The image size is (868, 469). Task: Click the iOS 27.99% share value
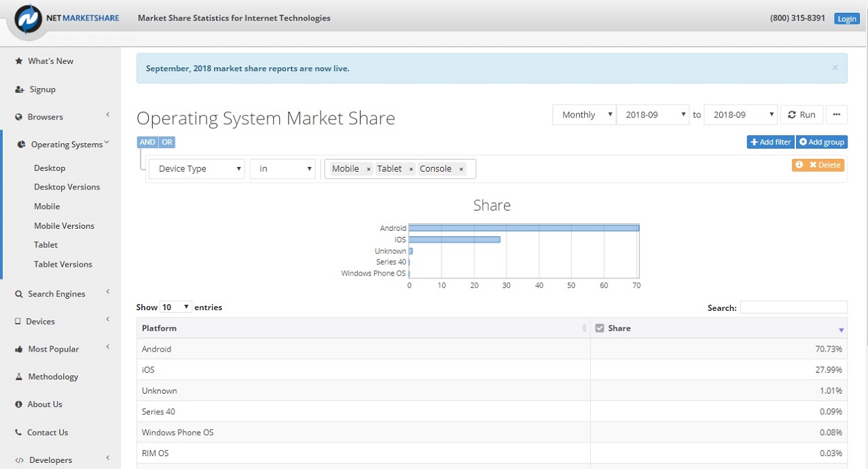(x=830, y=371)
